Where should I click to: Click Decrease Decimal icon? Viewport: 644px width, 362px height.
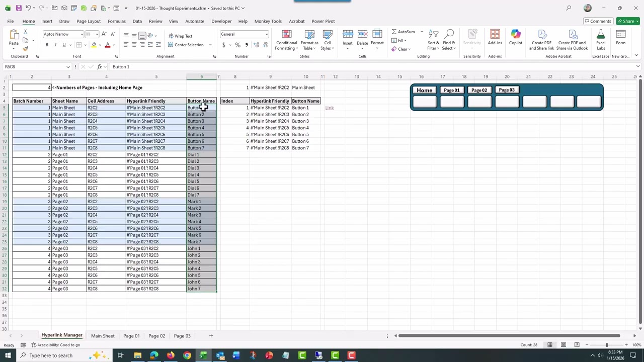tap(265, 45)
